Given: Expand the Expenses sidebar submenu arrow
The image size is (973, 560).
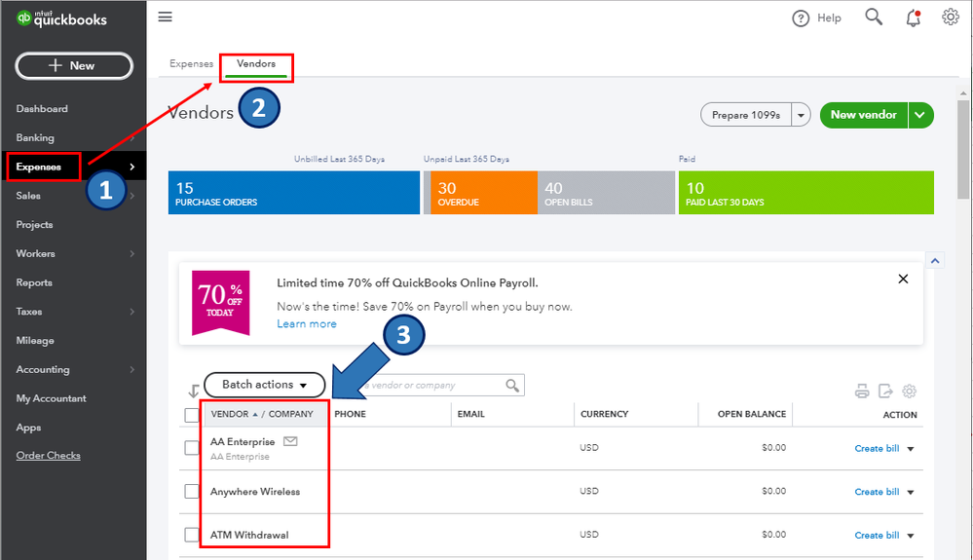Looking at the screenshot, I should click(132, 167).
